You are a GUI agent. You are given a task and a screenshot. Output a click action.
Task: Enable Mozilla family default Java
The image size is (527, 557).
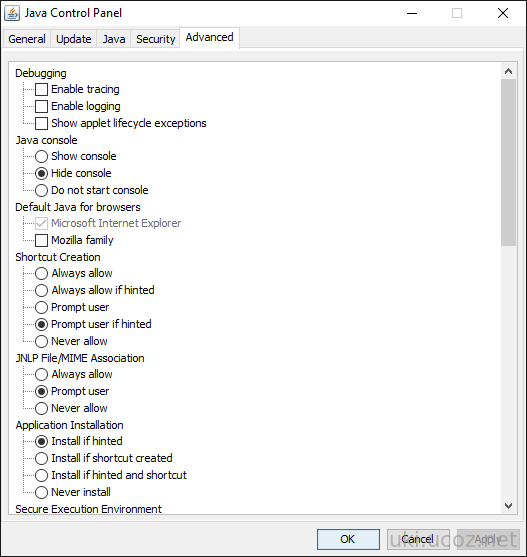[42, 240]
